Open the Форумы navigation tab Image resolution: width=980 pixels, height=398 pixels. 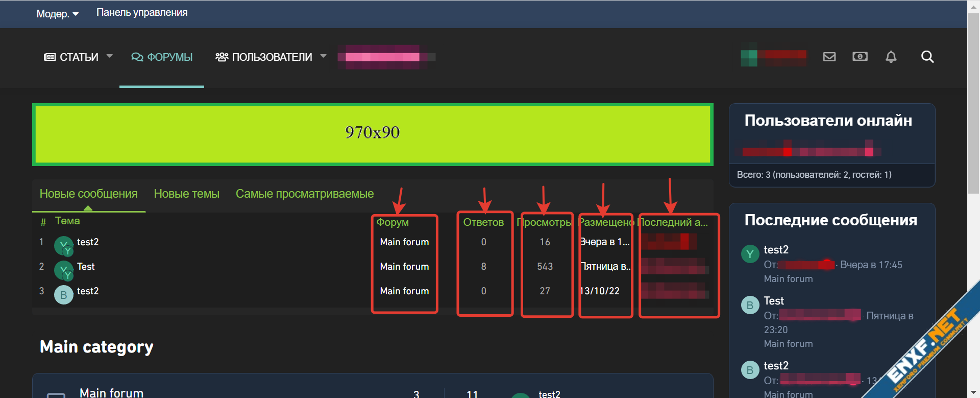point(162,57)
